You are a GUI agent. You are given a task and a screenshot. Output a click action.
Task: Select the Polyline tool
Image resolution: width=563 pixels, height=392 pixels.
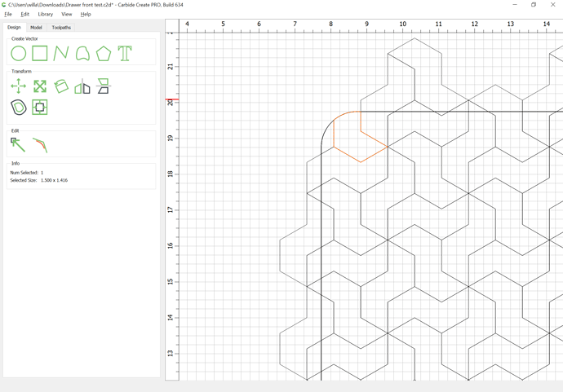pyautogui.click(x=61, y=54)
